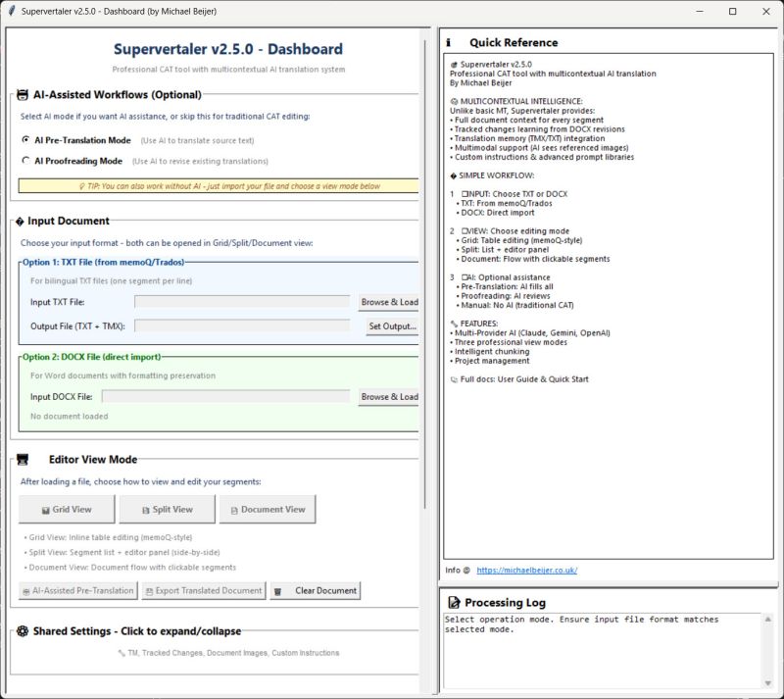Open Grid View editor mode
The image size is (784, 699).
click(67, 510)
